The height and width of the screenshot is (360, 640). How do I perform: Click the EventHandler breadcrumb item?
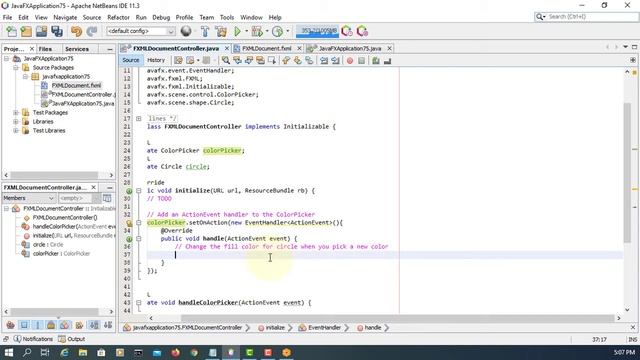(320, 327)
